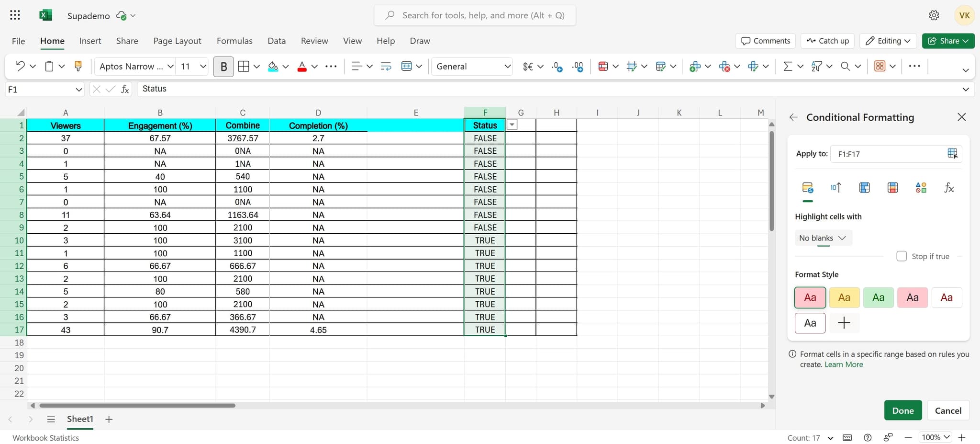Open the formula-based rule type (fx)
Screen dimensions: 980x444
[948, 187]
